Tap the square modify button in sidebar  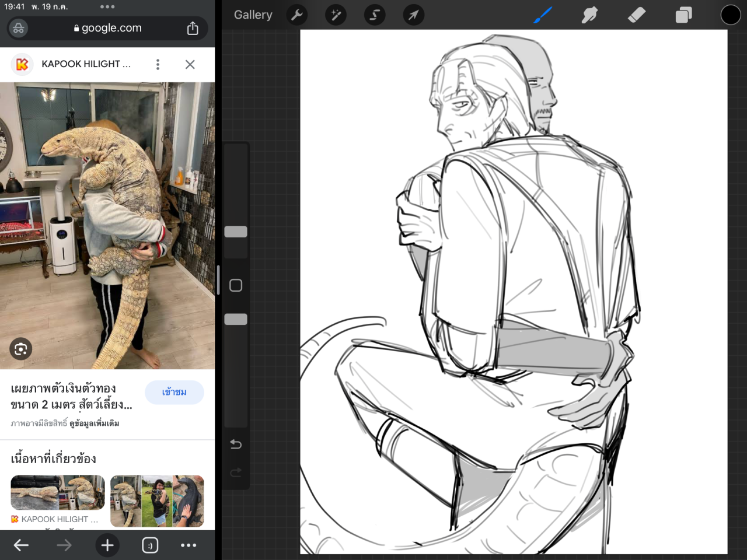(x=236, y=285)
